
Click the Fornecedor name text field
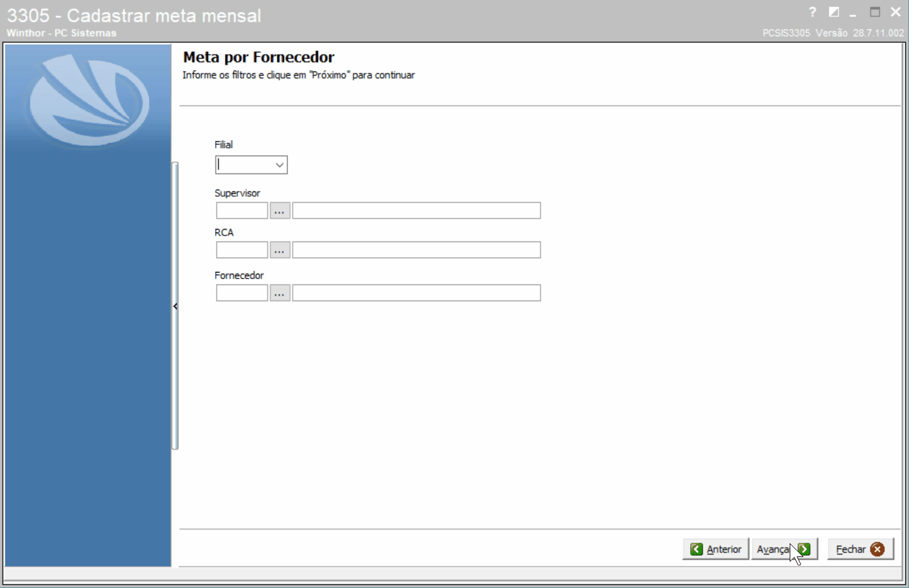click(416, 293)
